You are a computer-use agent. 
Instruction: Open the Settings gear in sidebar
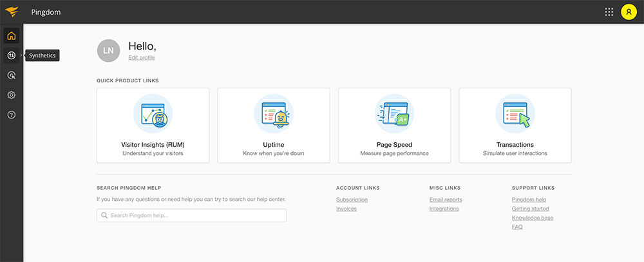pos(12,95)
